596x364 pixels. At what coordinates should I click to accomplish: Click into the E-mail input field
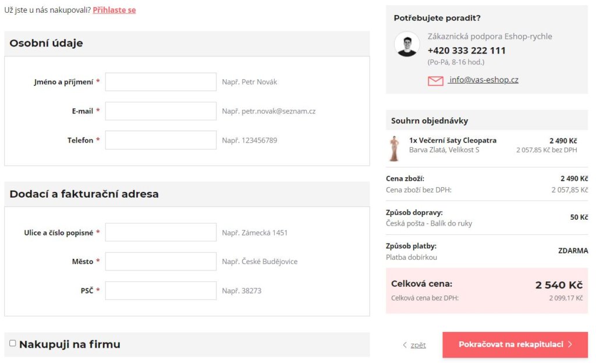[x=161, y=111]
